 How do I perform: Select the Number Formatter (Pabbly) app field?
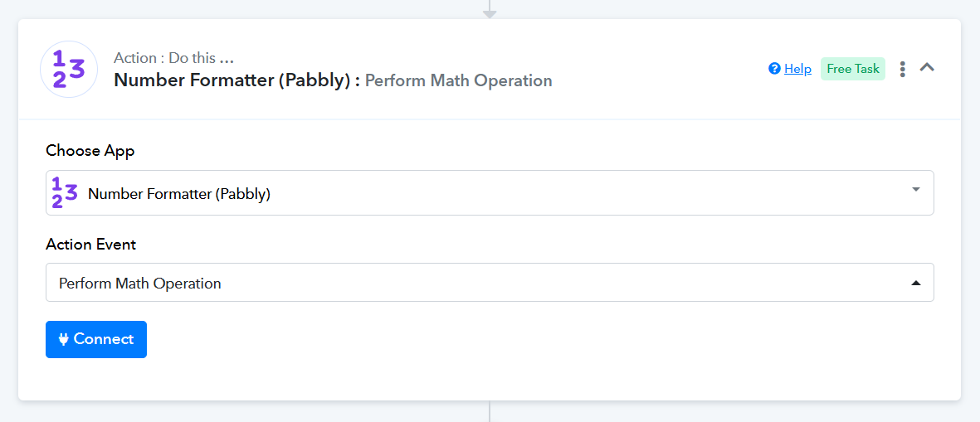[490, 193]
